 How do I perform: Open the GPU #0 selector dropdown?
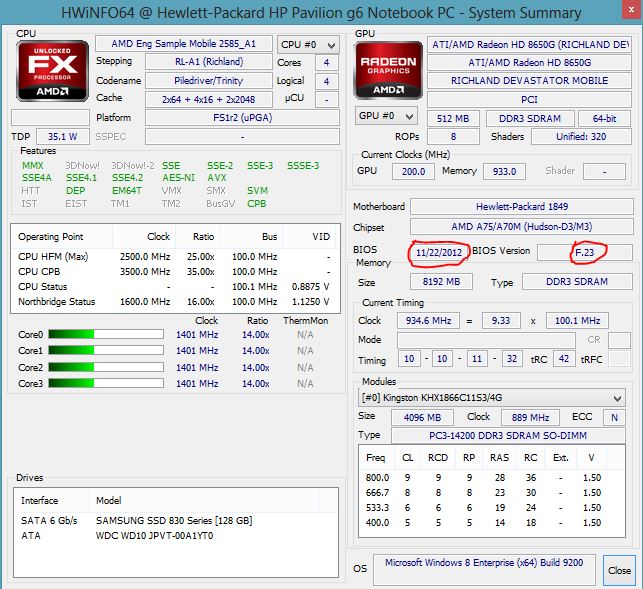(386, 116)
